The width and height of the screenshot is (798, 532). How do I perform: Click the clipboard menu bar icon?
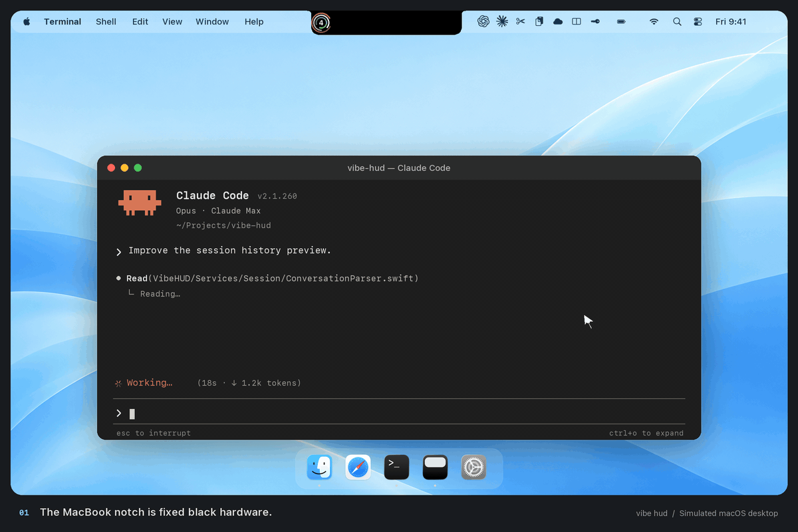point(539,21)
